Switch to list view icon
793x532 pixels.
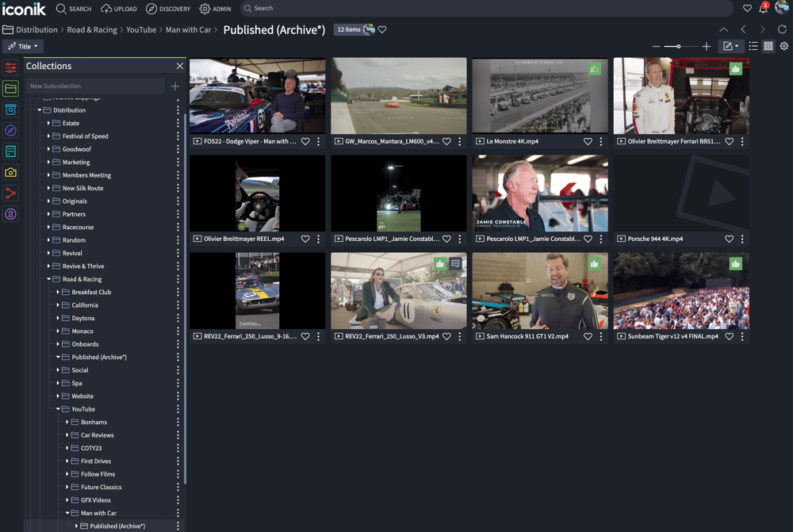click(753, 47)
